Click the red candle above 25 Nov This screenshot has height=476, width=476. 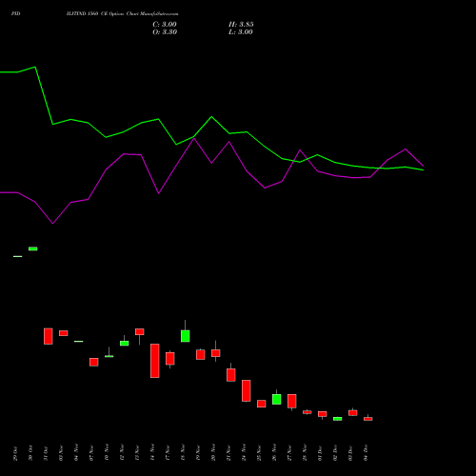262,404
